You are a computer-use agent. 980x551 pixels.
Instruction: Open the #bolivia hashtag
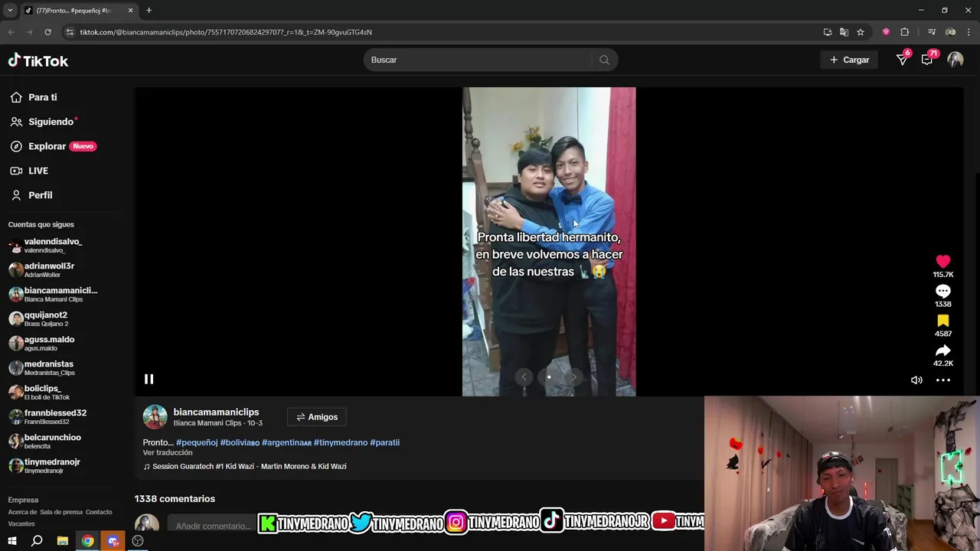point(240,442)
